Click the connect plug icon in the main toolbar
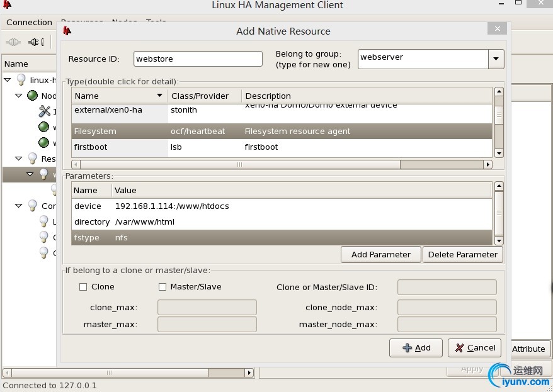Viewport: 553px width, 392px height. (13, 42)
